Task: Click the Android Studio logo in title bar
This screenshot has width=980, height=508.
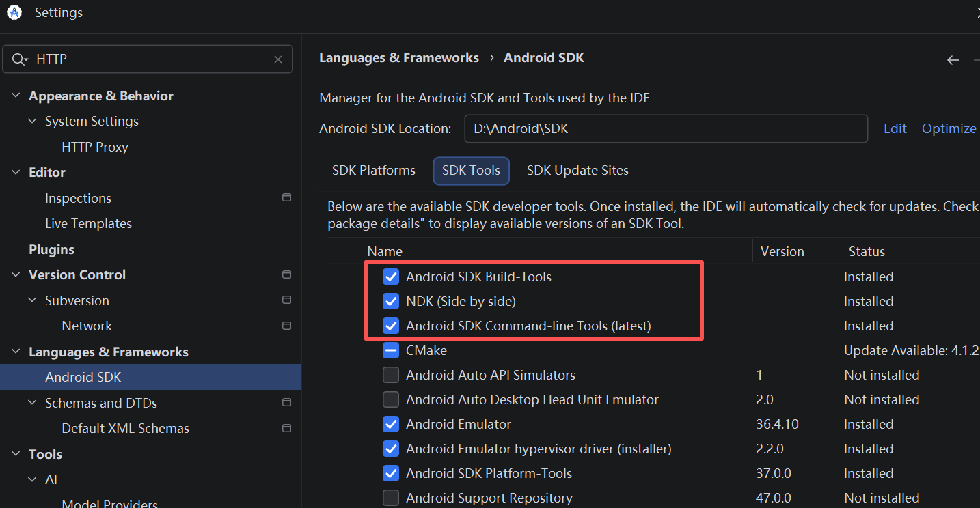Action: click(14, 12)
